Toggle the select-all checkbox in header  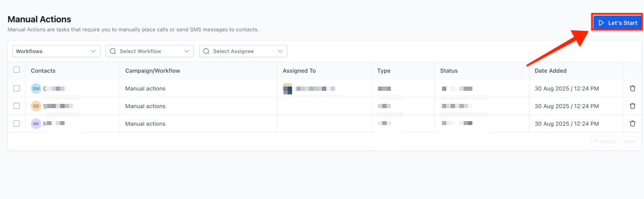17,70
